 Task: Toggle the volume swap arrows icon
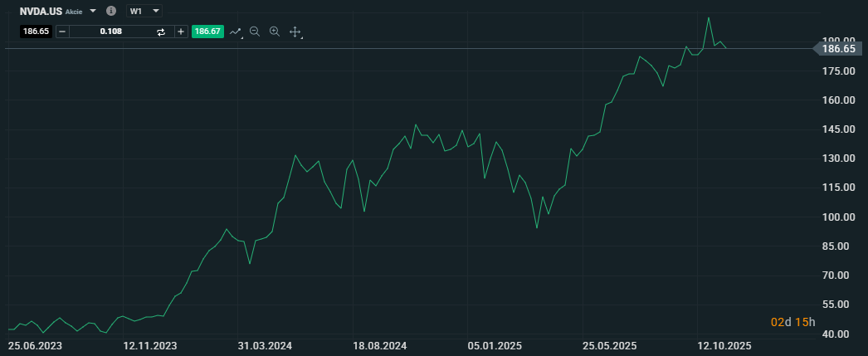pyautogui.click(x=161, y=32)
